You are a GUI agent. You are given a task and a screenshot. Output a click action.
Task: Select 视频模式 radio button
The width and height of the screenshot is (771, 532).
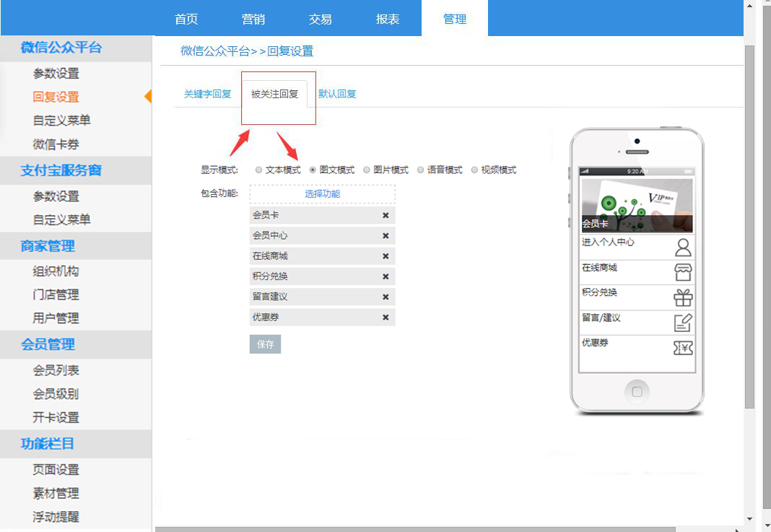(x=474, y=170)
